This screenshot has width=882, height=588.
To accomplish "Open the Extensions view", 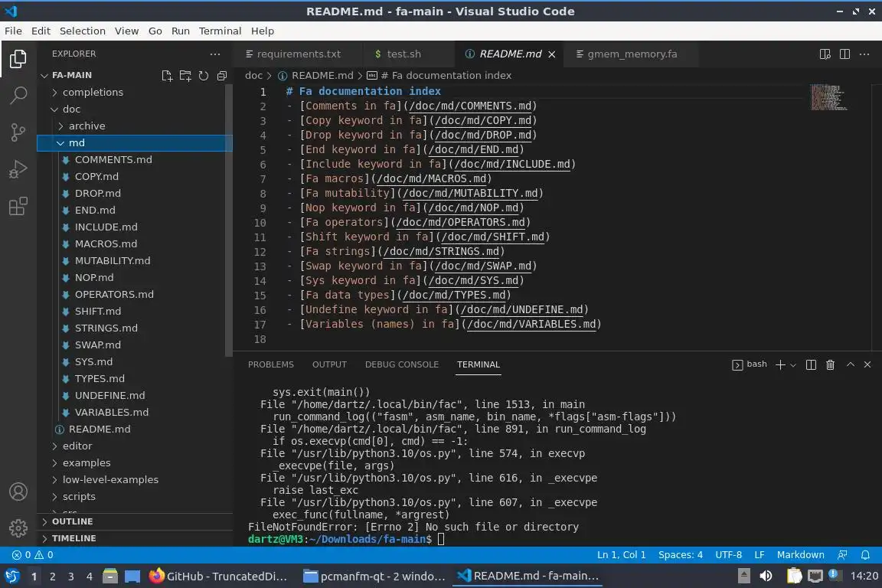I will pyautogui.click(x=18, y=206).
